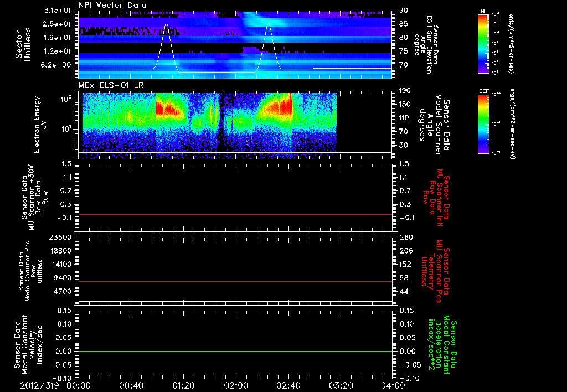Click the '206' telemetry axis tick value
This screenshot has height=392, width=567.
click(x=405, y=251)
